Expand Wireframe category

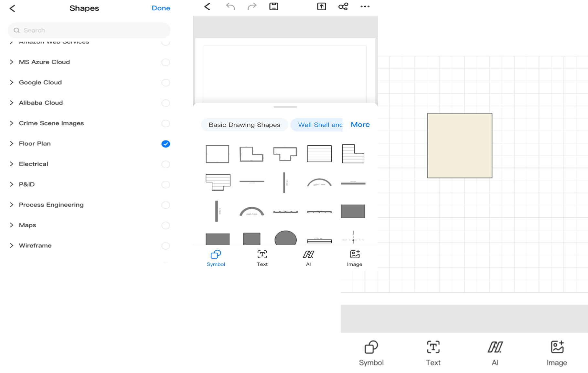(12, 245)
